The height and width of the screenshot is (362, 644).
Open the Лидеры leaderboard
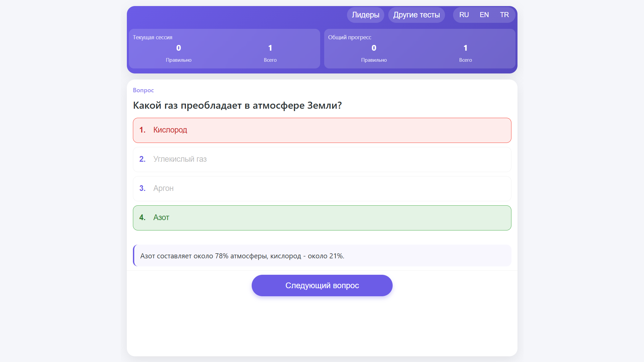click(x=365, y=15)
